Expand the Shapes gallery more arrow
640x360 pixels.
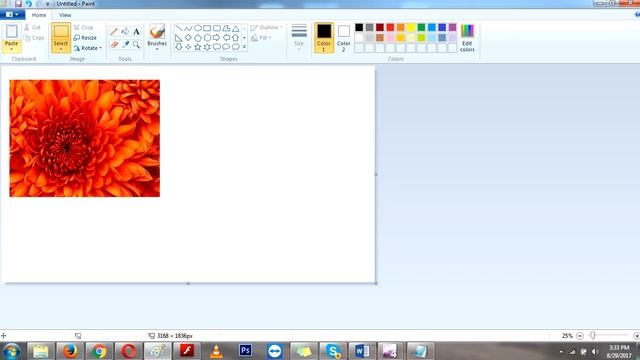point(244,47)
